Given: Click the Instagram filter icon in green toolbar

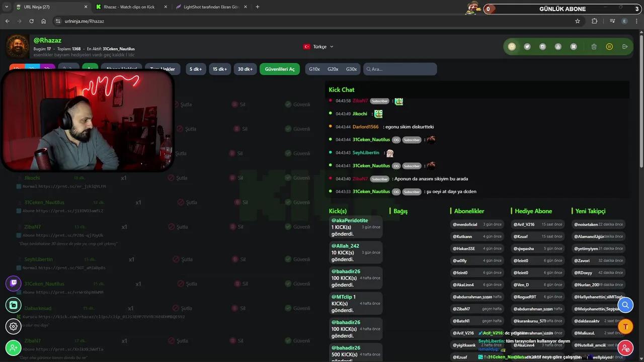Looking at the screenshot, I should coord(543,47).
